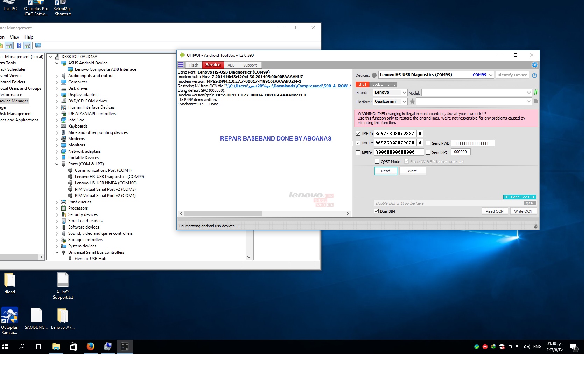Switch to the Service tab

tap(213, 65)
